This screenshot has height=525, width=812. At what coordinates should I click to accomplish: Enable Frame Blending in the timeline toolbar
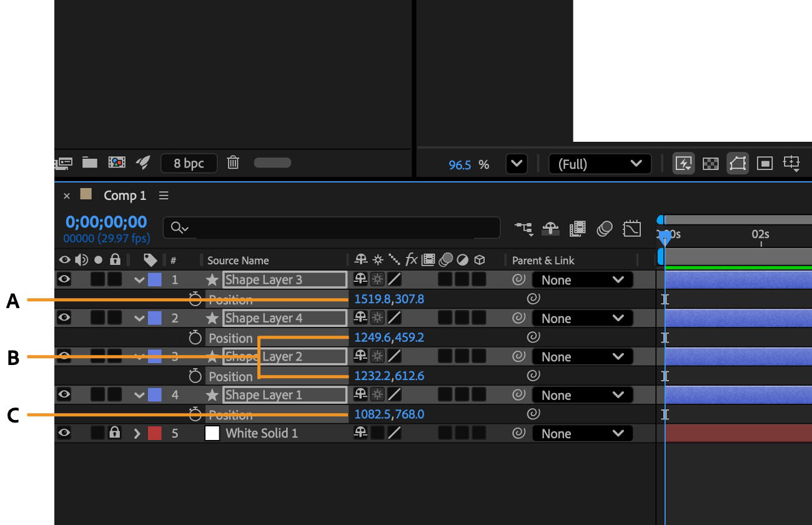pos(578,229)
